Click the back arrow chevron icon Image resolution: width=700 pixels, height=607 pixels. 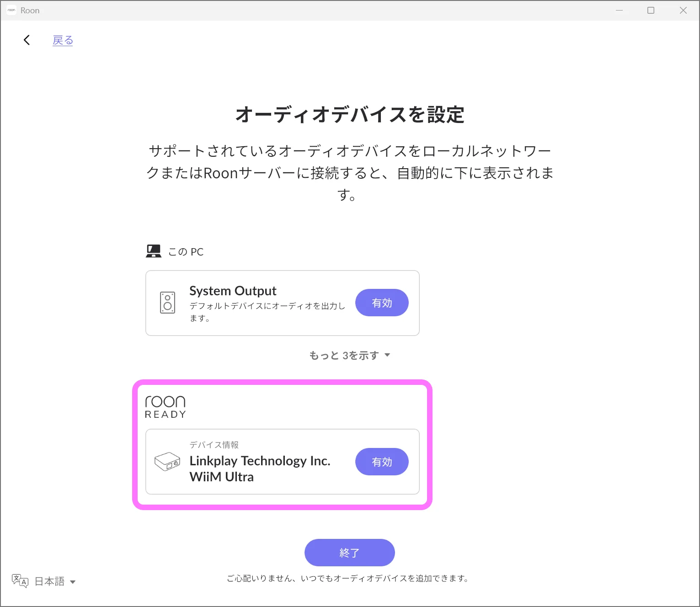(27, 40)
